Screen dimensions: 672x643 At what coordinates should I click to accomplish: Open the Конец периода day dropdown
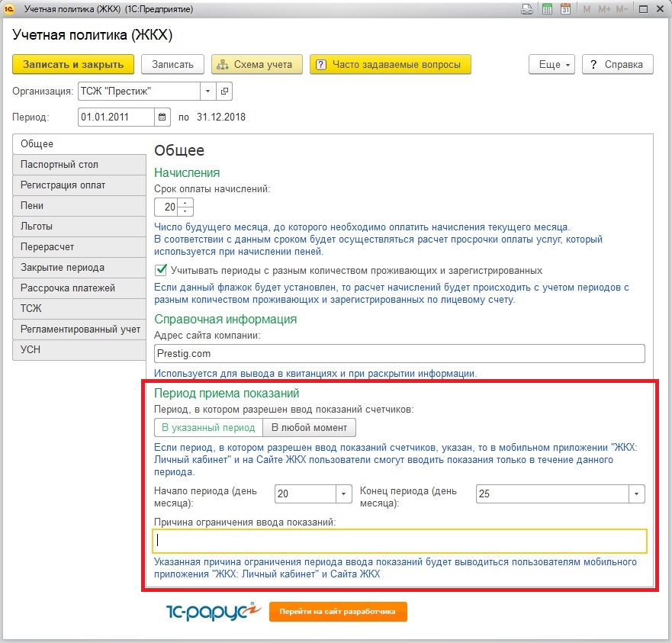[x=636, y=494]
